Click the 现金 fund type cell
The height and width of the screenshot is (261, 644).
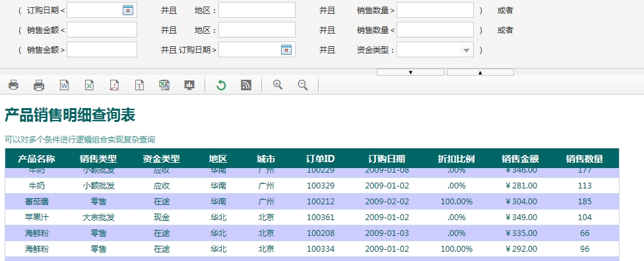(162, 217)
